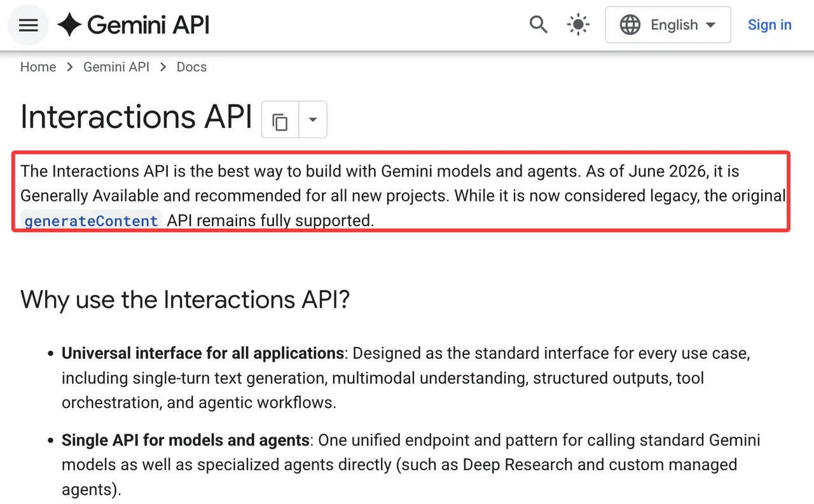The height and width of the screenshot is (504, 814).
Task: Click the Gemini sparkle logo icon
Action: (69, 25)
